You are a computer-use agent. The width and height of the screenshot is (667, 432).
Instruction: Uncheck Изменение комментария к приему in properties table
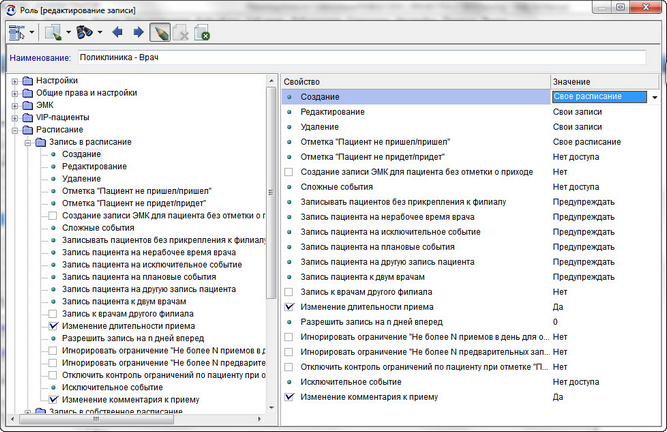pos(289,397)
